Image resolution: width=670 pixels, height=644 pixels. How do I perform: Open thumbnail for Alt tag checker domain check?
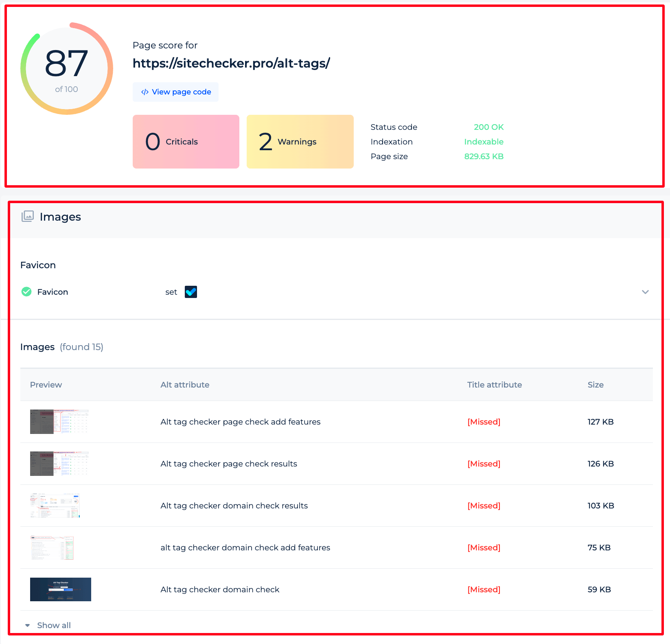61,589
